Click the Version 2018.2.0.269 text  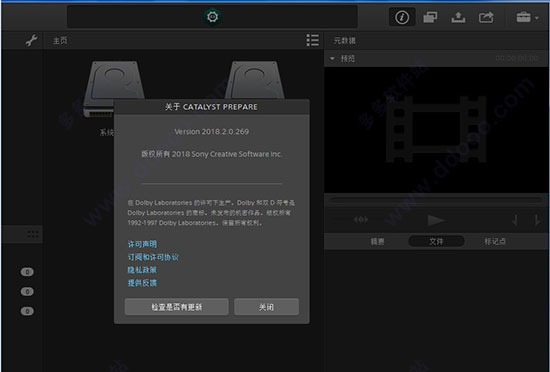pyautogui.click(x=212, y=132)
